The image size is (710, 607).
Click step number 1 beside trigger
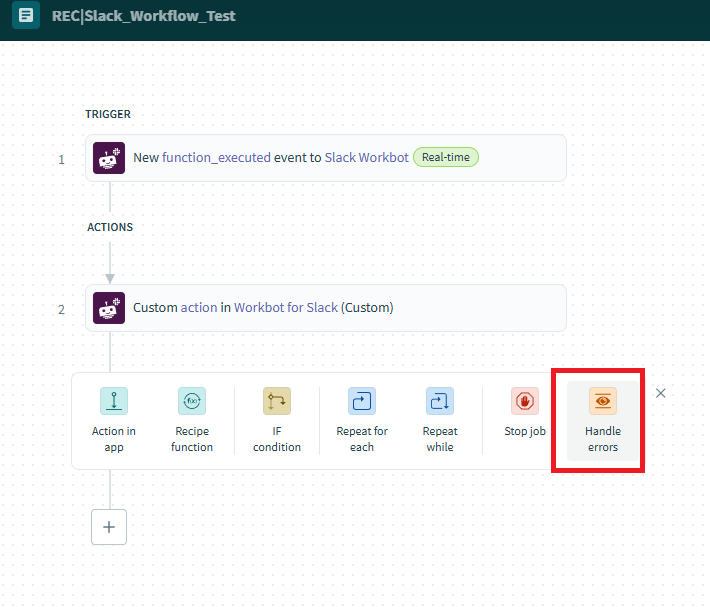[x=62, y=159]
